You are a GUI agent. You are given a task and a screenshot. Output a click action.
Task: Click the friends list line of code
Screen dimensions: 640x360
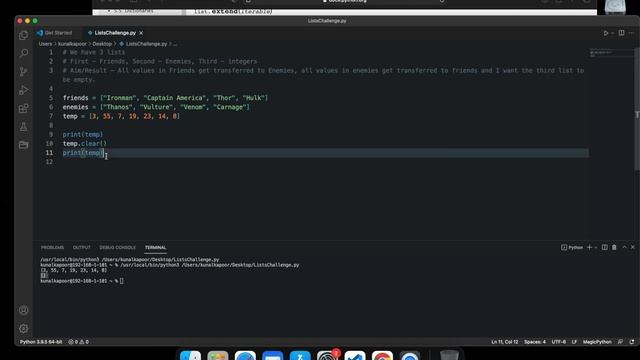click(x=165, y=98)
